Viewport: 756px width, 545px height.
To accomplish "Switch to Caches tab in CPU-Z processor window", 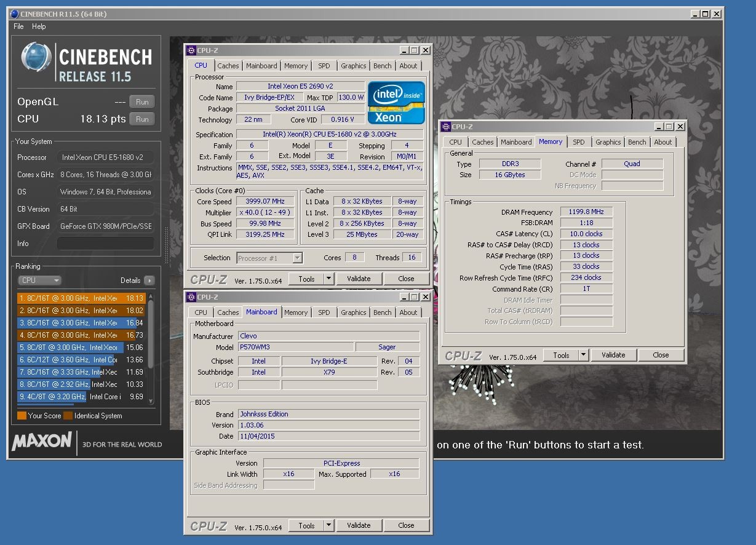I will coord(228,66).
